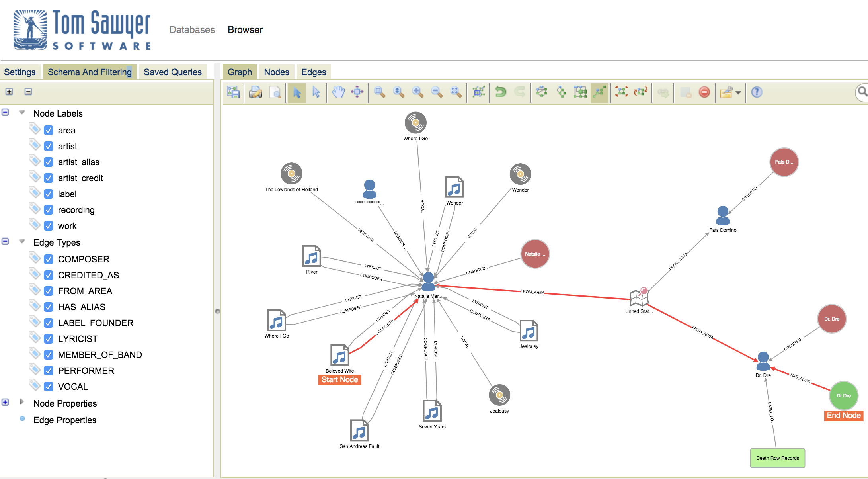The image size is (868, 479).
Task: Collapse the Node Labels tree section
Action: [x=6, y=113]
